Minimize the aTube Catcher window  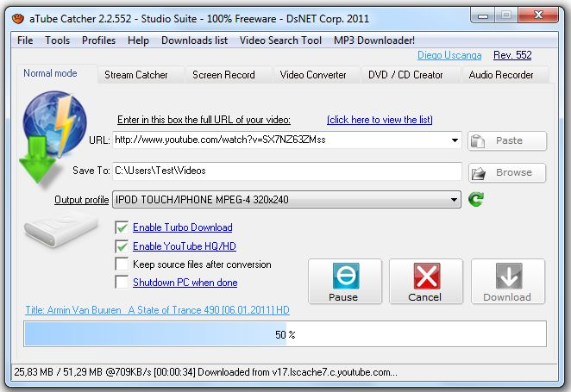[483, 16]
